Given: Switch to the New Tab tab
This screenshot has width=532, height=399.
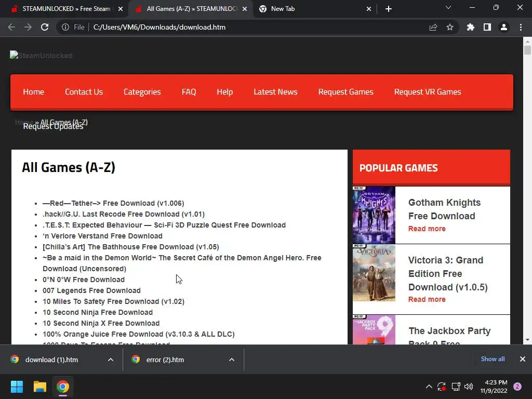Looking at the screenshot, I should pos(315,9).
